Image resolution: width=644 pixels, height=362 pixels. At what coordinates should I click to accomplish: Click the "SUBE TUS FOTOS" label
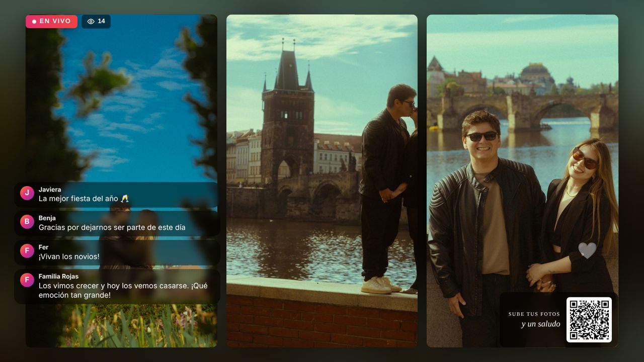pyautogui.click(x=534, y=314)
